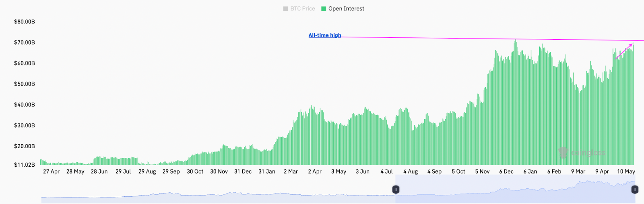Click the 27 Apr date label
Image resolution: width=644 pixels, height=204 pixels.
51,171
